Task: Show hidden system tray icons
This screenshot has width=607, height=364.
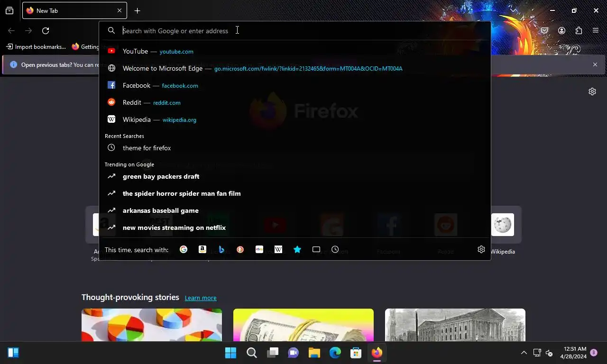Action: pyautogui.click(x=524, y=353)
